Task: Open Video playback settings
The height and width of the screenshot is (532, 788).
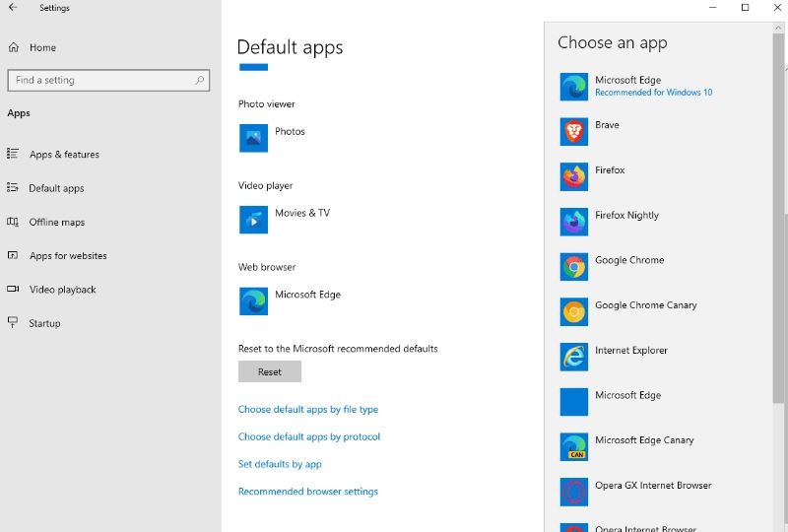Action: 63,290
